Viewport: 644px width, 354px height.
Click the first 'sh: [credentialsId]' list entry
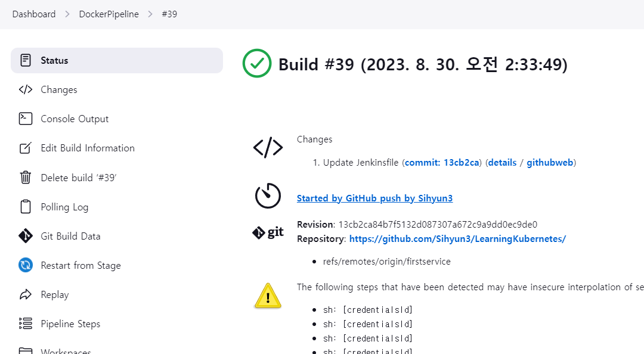[367, 310]
